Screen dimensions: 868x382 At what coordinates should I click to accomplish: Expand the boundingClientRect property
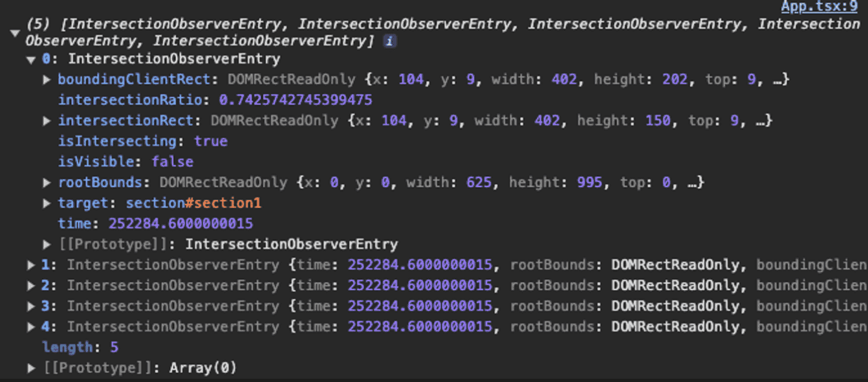point(47,80)
